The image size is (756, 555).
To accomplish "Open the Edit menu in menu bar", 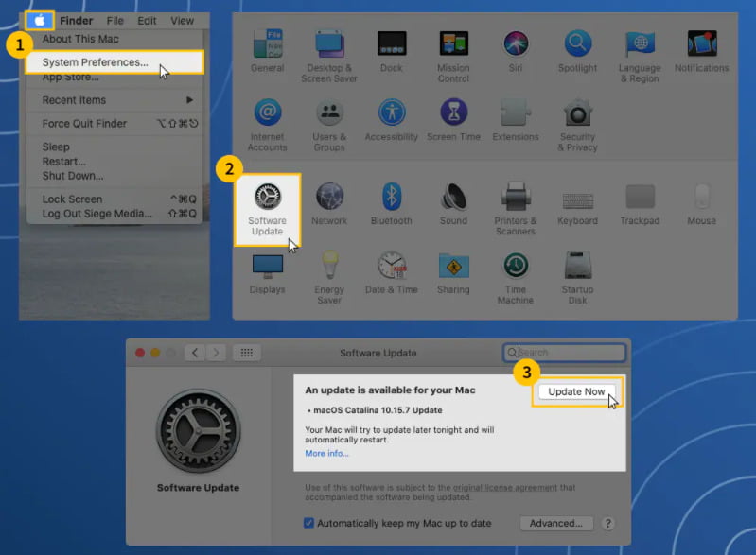I will click(147, 21).
